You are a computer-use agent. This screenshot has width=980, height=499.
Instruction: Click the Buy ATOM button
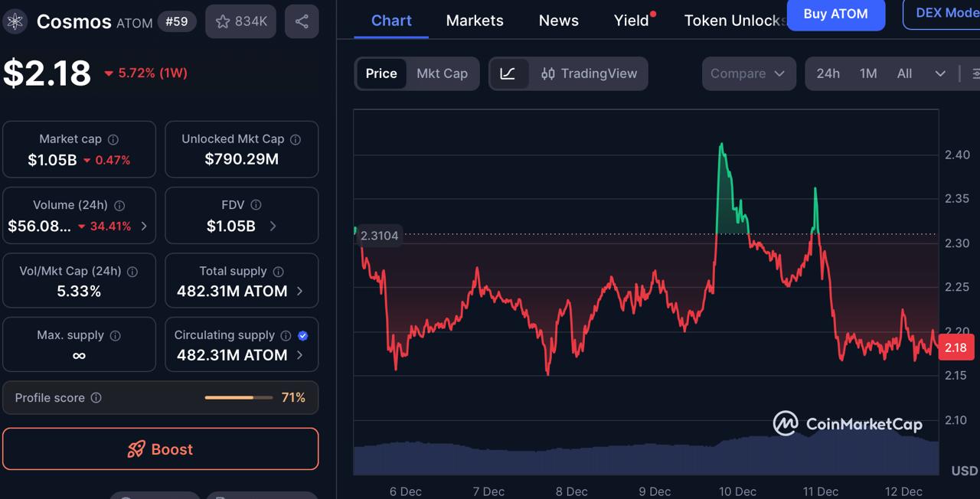click(836, 15)
